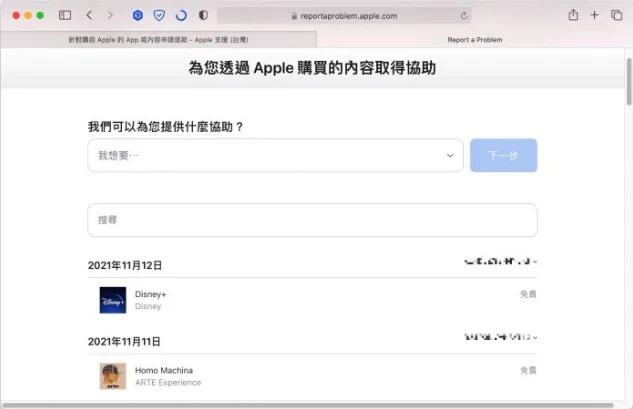The width and height of the screenshot is (633, 409).
Task: Show the tab overview
Action: [x=616, y=16]
